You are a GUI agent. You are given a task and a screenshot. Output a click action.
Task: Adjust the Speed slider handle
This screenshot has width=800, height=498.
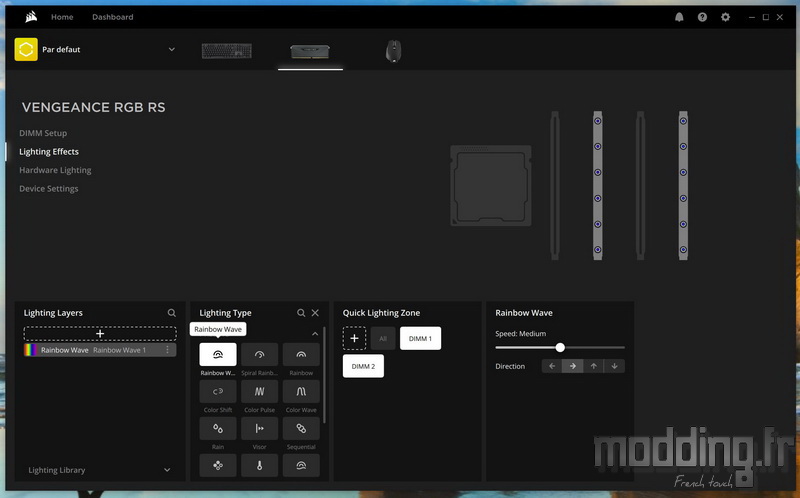560,347
